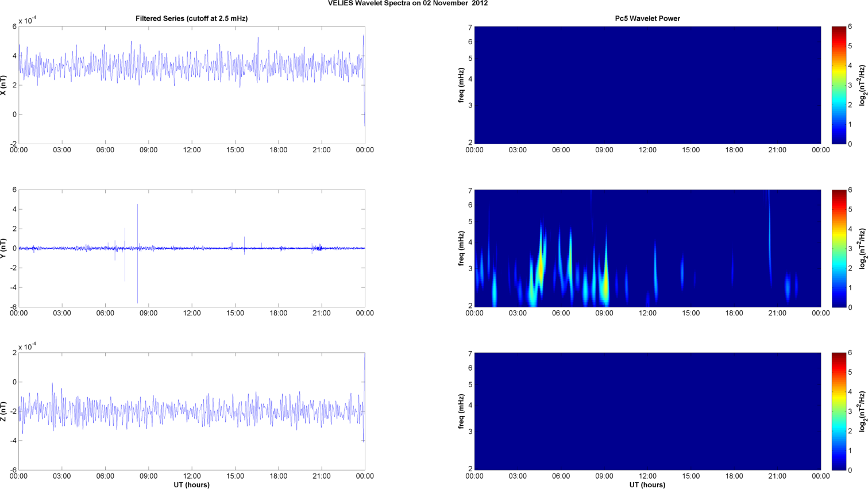Screen dimensions: 868x489
Task: Click the "03:00" tick under the X series plot
Action: (61, 150)
